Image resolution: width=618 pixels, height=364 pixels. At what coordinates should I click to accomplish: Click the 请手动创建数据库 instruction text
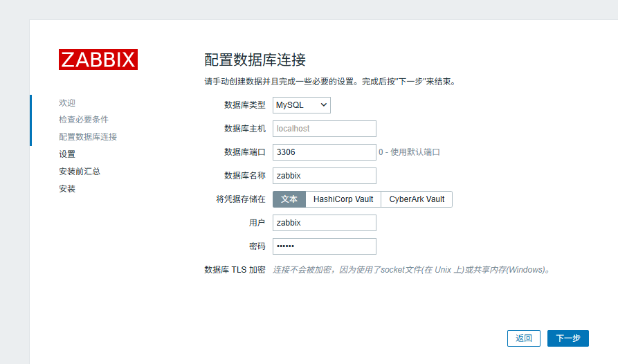pyautogui.click(x=330, y=82)
